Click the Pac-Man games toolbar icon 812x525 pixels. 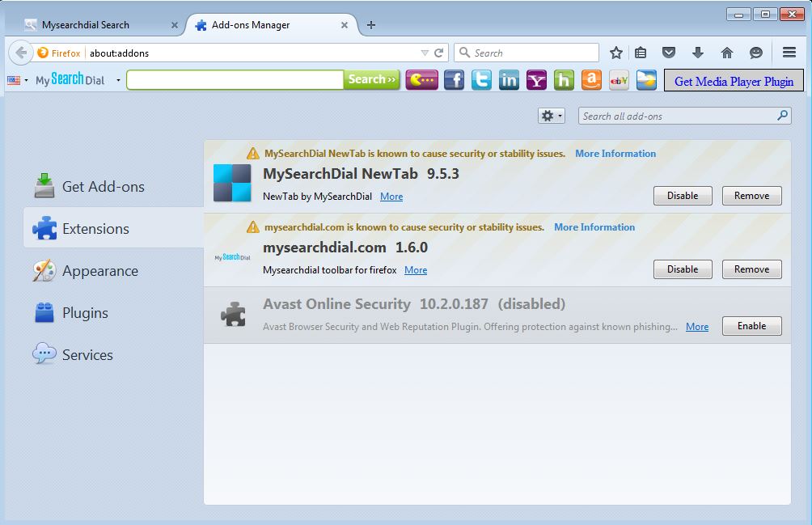click(422, 80)
